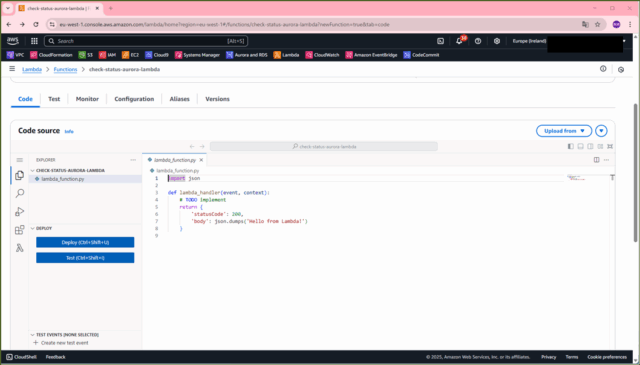Switch to the Monitor tab
This screenshot has width=640, height=365.
[87, 99]
